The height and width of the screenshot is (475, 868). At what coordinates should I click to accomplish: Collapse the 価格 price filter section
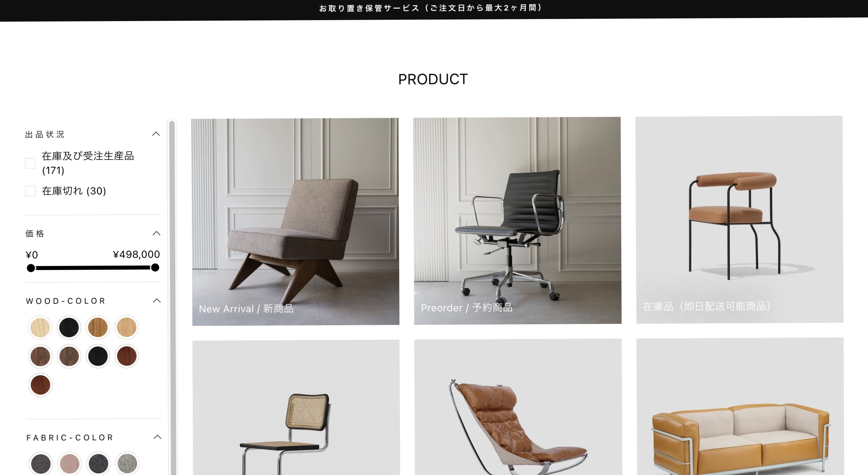(x=156, y=233)
